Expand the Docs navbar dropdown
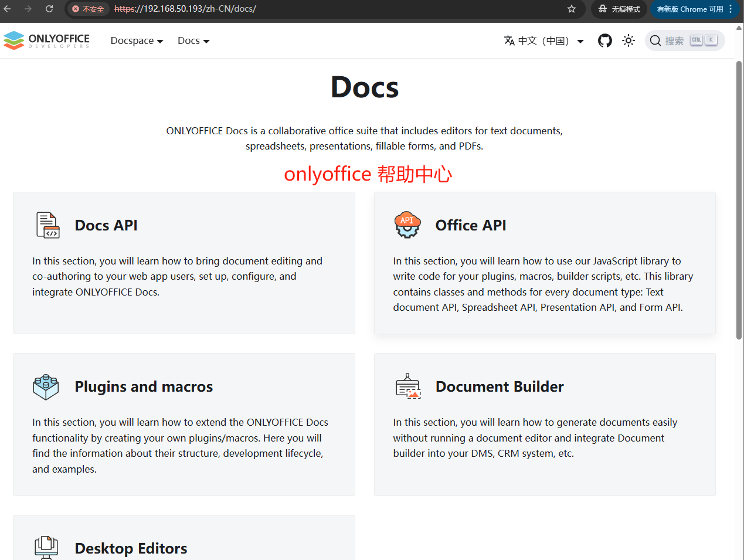Viewport: 744px width, 560px height. [x=193, y=40]
